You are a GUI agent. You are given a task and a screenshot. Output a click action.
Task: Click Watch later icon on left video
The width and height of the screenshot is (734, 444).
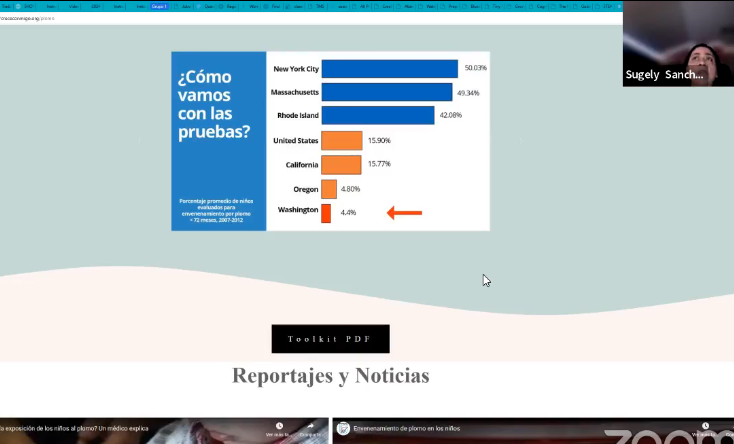(279, 428)
